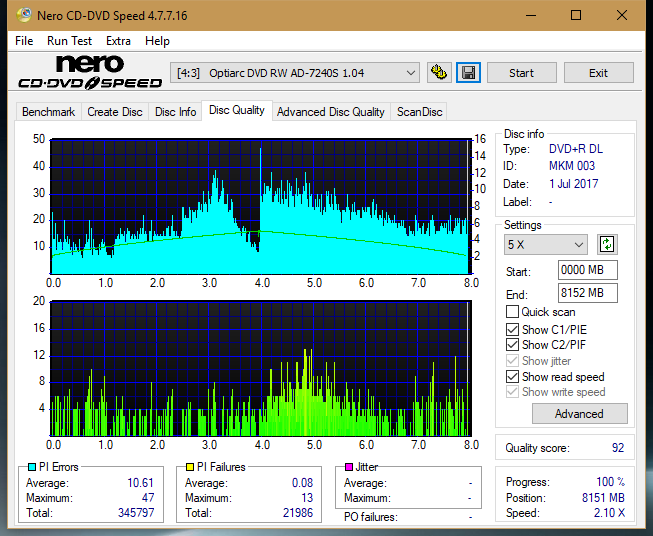Toggle the Show write speed checkbox
Screen dimensions: 653x536
(512, 392)
